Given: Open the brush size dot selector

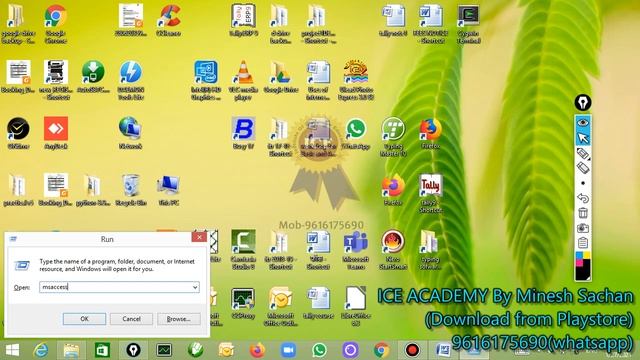Looking at the screenshot, I should coord(583,183).
